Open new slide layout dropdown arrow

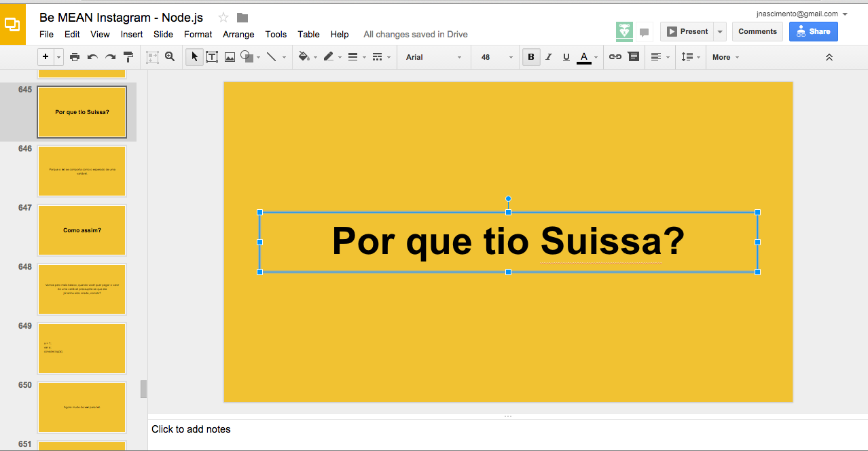pyautogui.click(x=59, y=57)
